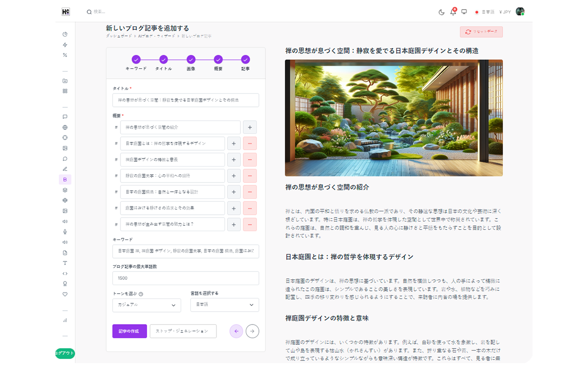Select the highlighted B blog sidebar icon

(65, 180)
